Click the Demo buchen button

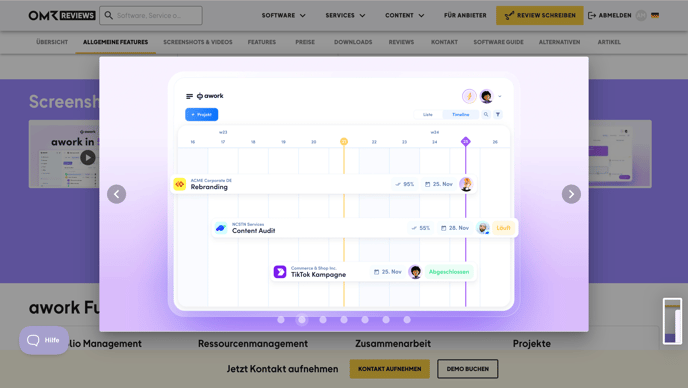[x=468, y=369]
